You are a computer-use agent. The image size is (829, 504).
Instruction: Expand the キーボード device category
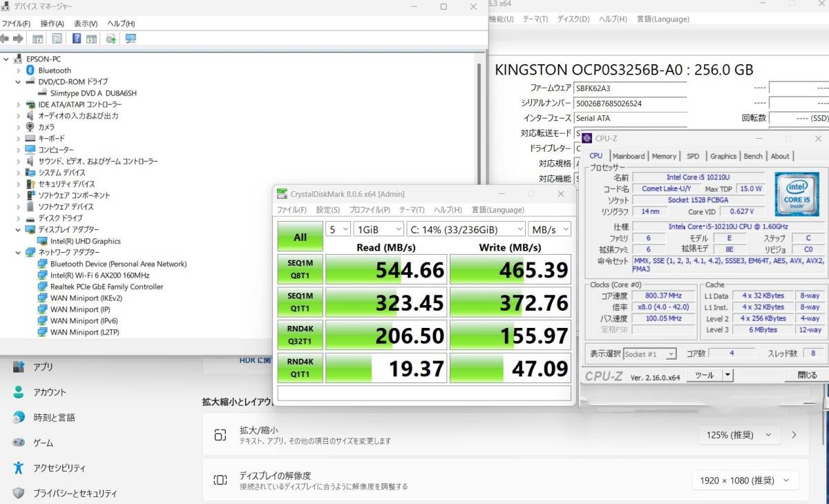click(19, 138)
